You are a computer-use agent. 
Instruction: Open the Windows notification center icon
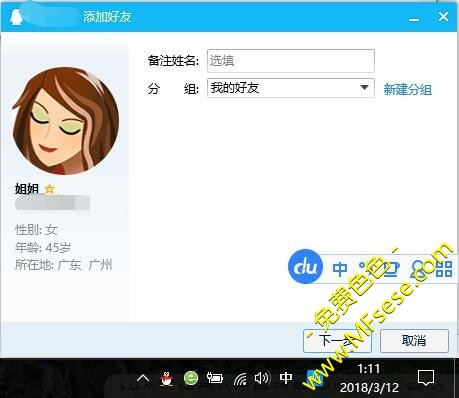click(x=426, y=377)
